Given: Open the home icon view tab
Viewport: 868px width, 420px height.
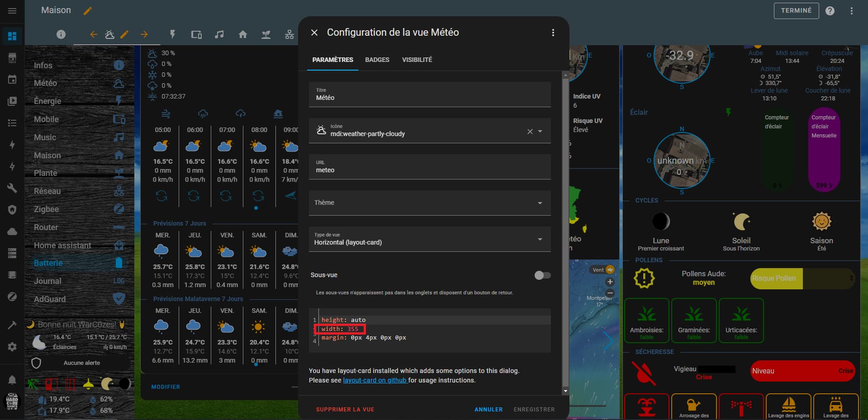Looking at the screenshot, I should click(x=243, y=34).
